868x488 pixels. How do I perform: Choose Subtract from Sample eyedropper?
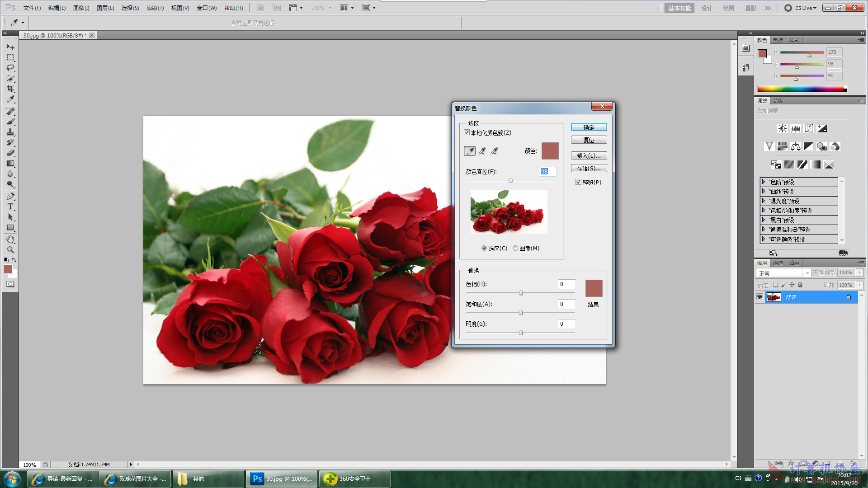coord(495,151)
